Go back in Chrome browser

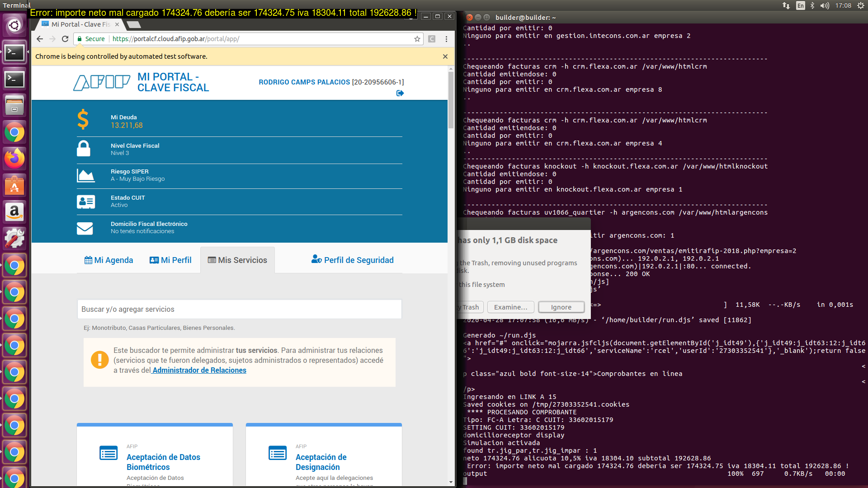40,39
